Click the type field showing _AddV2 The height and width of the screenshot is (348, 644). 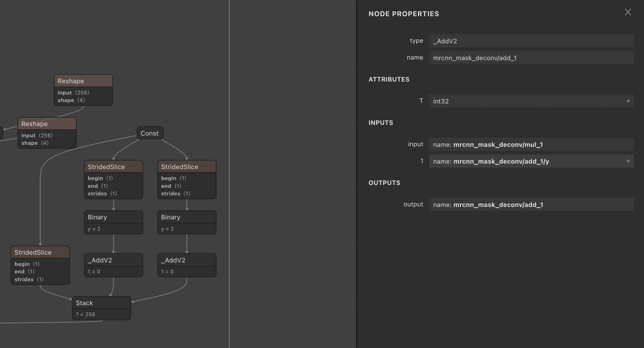(x=532, y=41)
